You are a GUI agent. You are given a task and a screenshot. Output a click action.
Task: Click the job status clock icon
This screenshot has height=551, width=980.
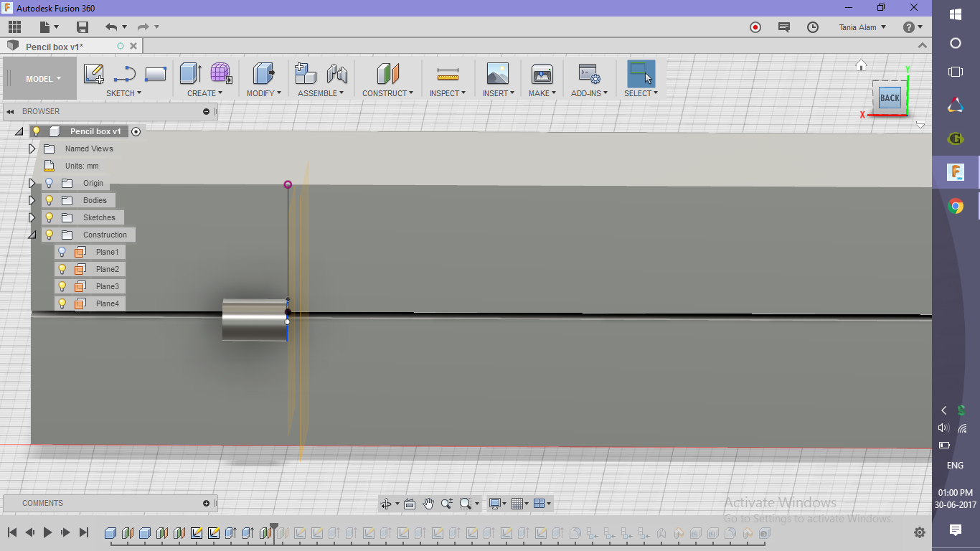coord(813,27)
